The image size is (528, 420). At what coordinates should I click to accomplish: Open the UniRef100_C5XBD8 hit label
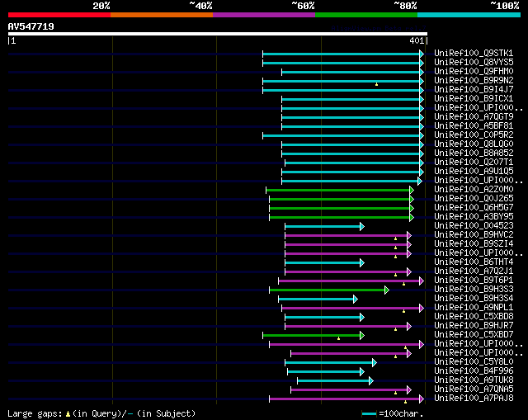474,317
